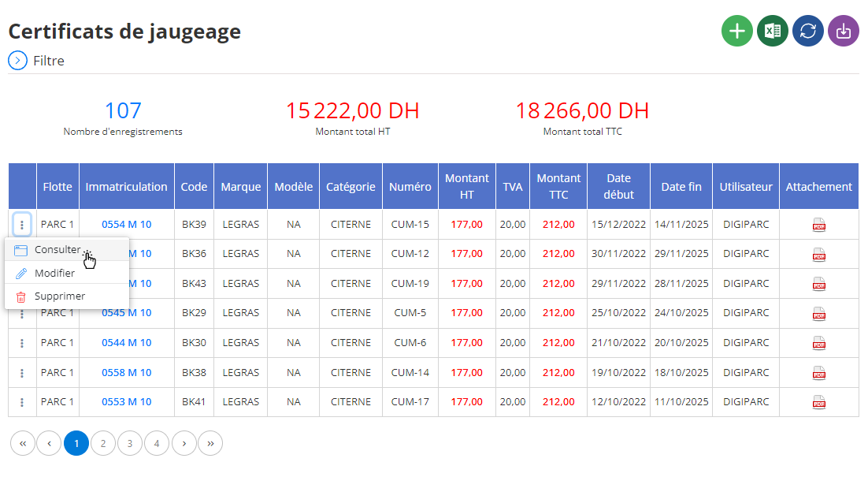Go to previous page
This screenshot has height=477, width=868.
coord(50,443)
